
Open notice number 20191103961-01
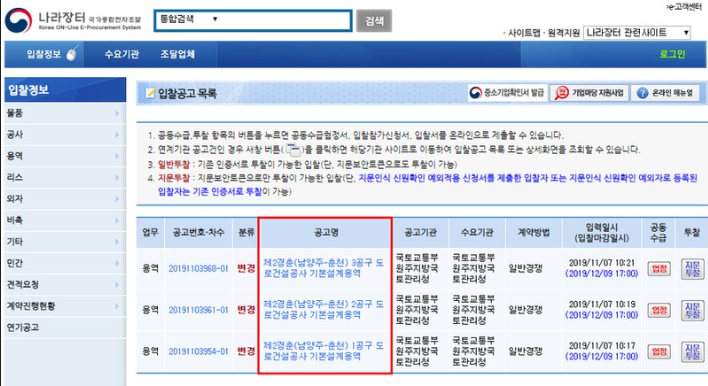click(198, 310)
